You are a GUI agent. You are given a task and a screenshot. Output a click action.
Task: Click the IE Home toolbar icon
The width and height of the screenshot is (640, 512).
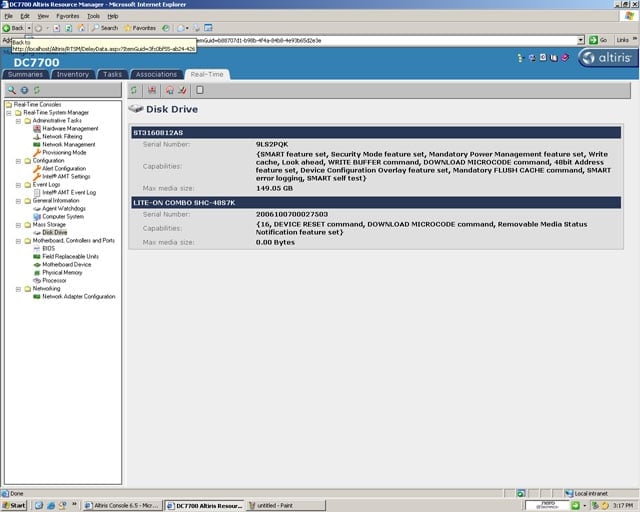[81, 28]
